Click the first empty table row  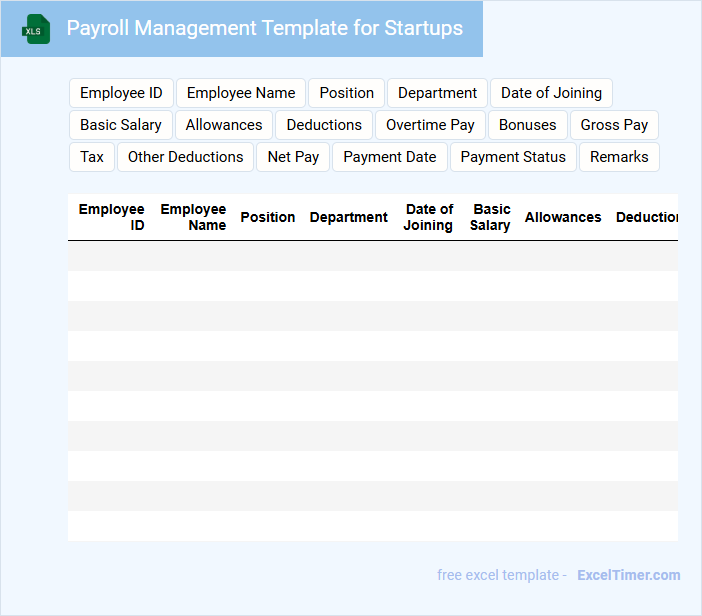[x=372, y=256]
